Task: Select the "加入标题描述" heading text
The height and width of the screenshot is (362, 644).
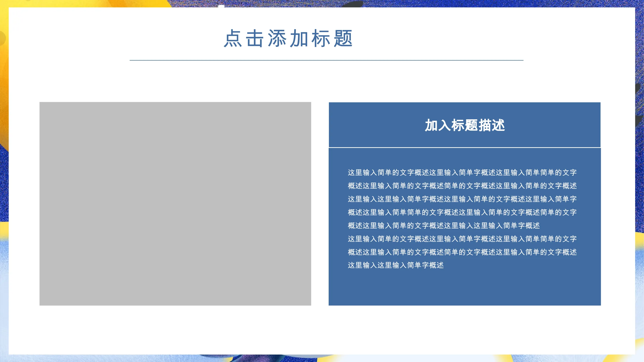Action: 465,125
